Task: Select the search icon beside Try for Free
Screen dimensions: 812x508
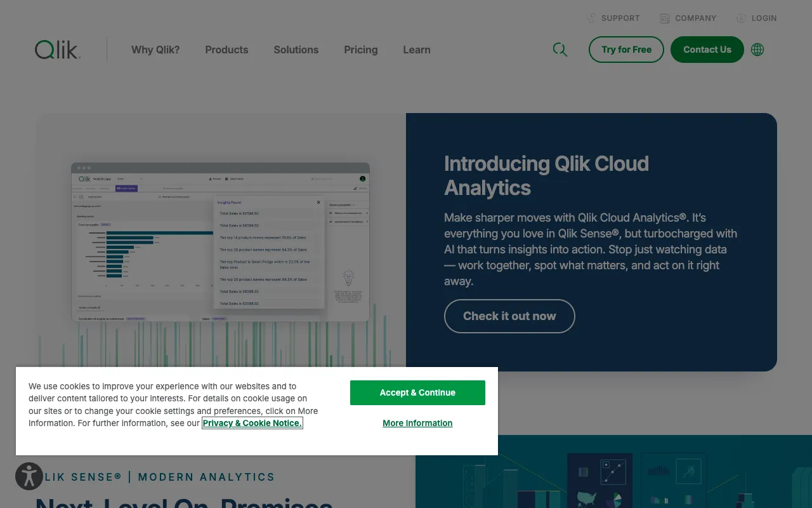Action: pos(560,49)
